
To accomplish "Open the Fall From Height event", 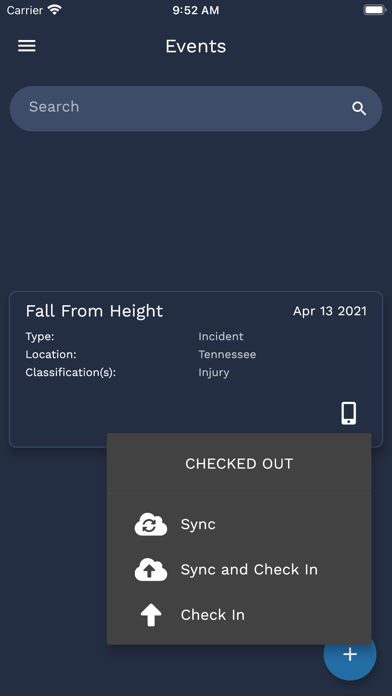I will tap(196, 369).
